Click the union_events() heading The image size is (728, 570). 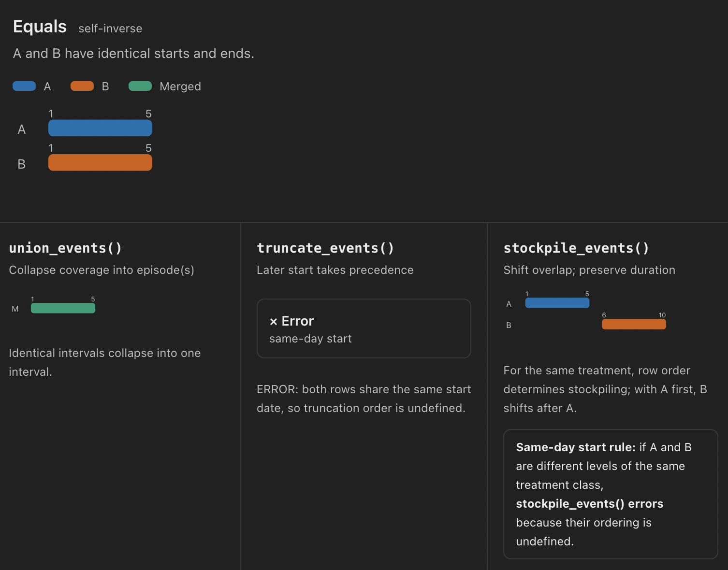(65, 248)
